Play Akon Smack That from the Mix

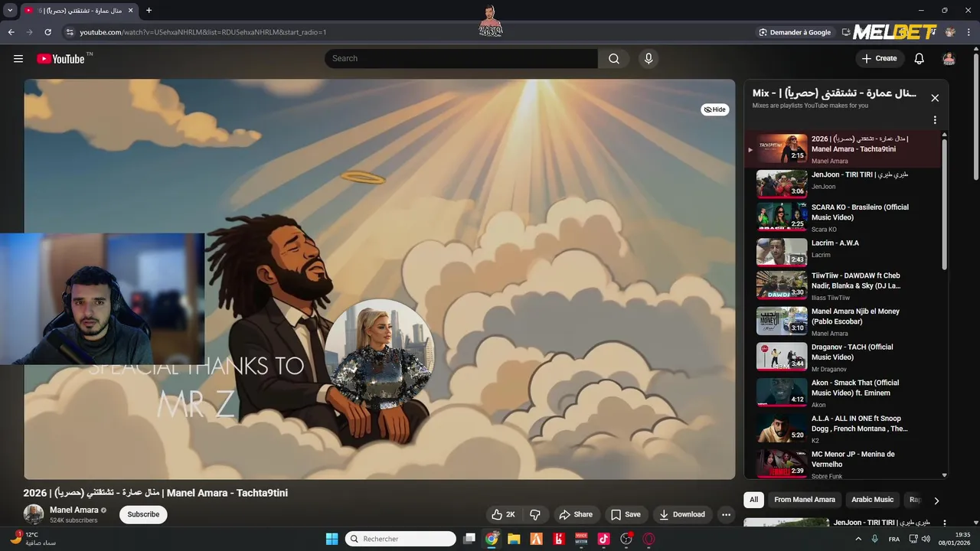click(x=842, y=393)
